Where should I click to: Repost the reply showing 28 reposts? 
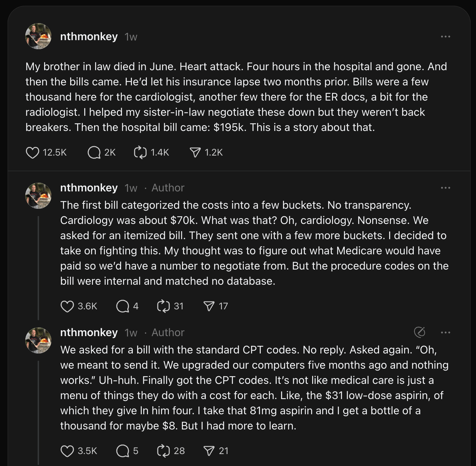click(x=163, y=451)
